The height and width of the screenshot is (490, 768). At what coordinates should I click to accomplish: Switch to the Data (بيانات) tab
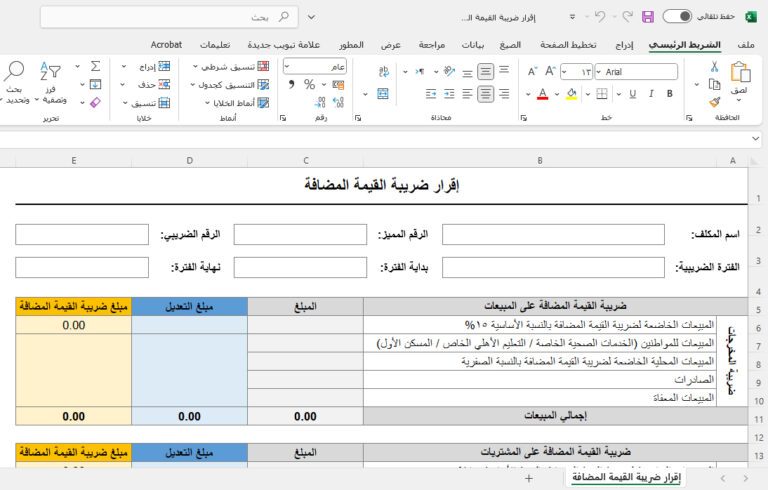click(473, 45)
